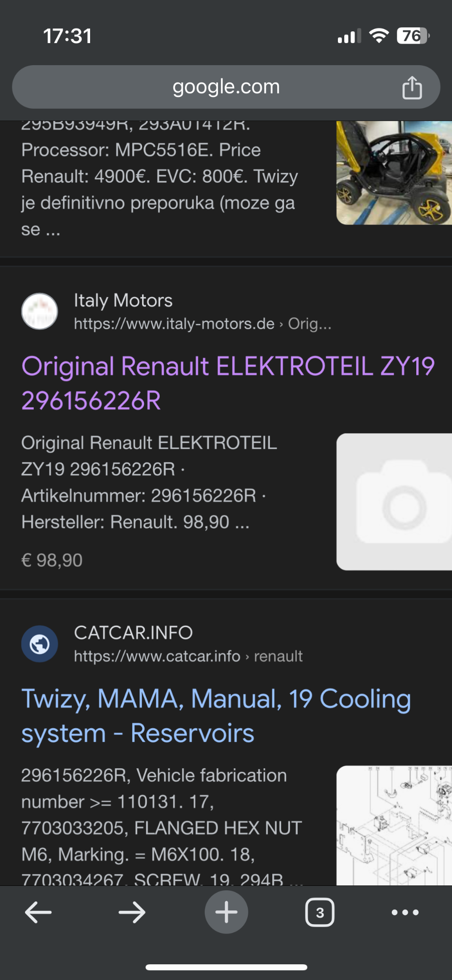Open the yellow Twizy car thumbnail
The width and height of the screenshot is (452, 980).
click(394, 173)
